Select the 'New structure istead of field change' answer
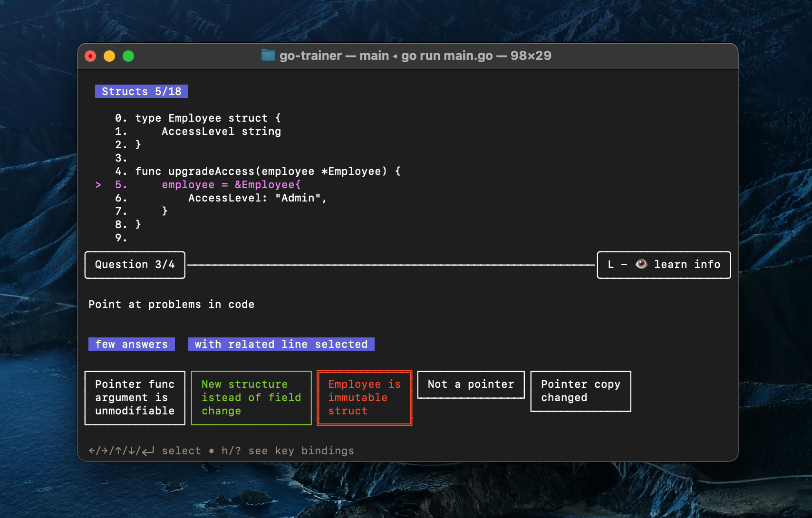The height and width of the screenshot is (518, 812). (251, 398)
